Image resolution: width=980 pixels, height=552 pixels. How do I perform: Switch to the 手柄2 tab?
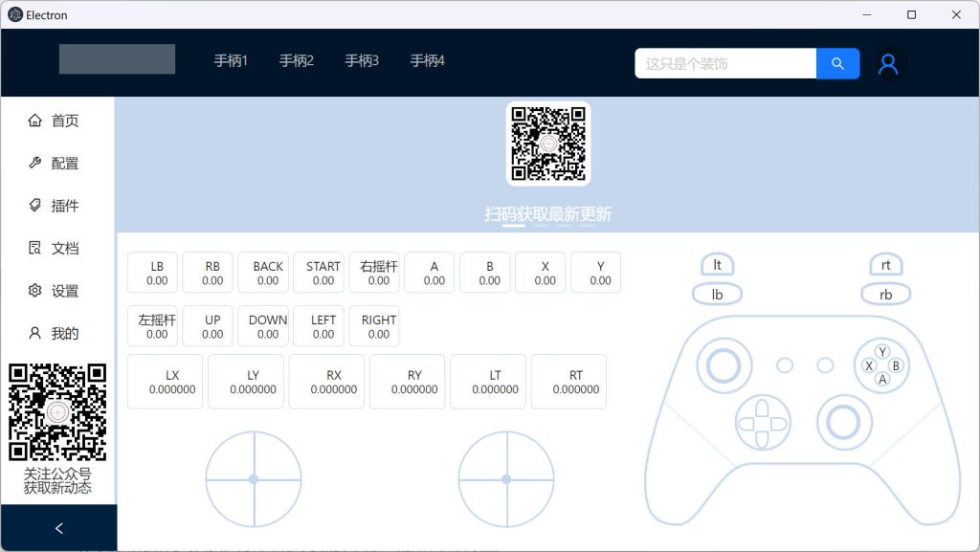297,60
